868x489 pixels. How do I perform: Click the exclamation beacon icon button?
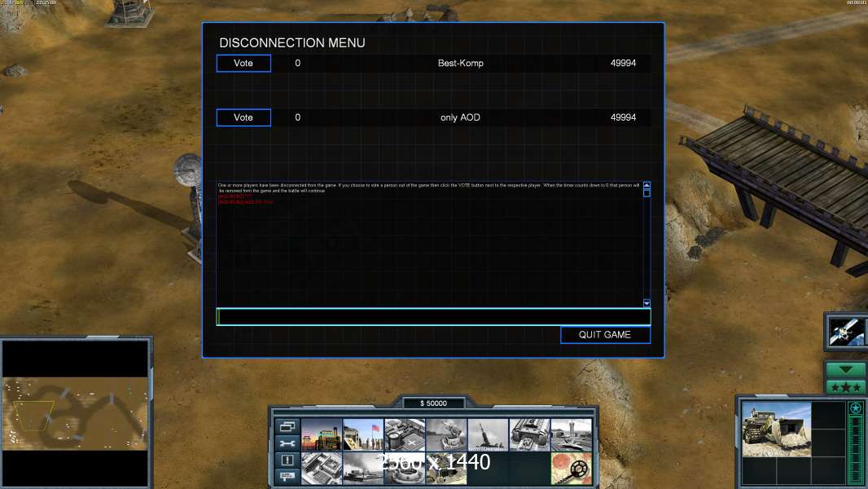[x=287, y=460]
